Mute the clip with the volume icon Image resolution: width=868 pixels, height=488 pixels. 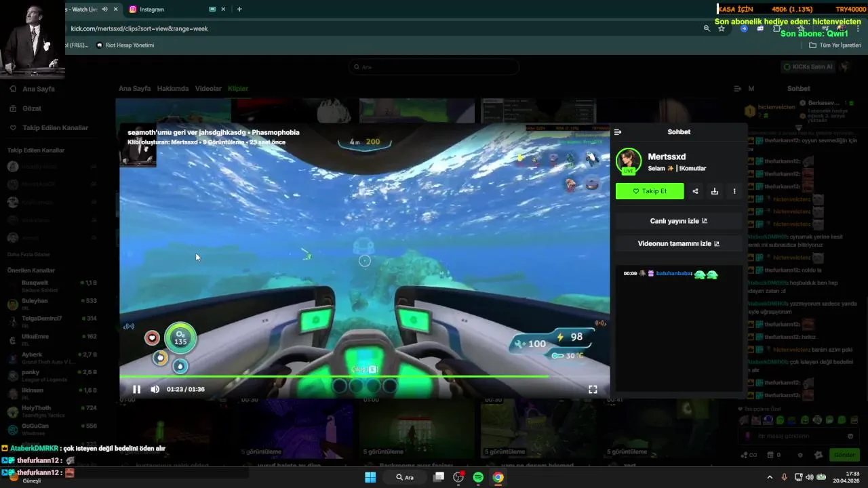[155, 389]
